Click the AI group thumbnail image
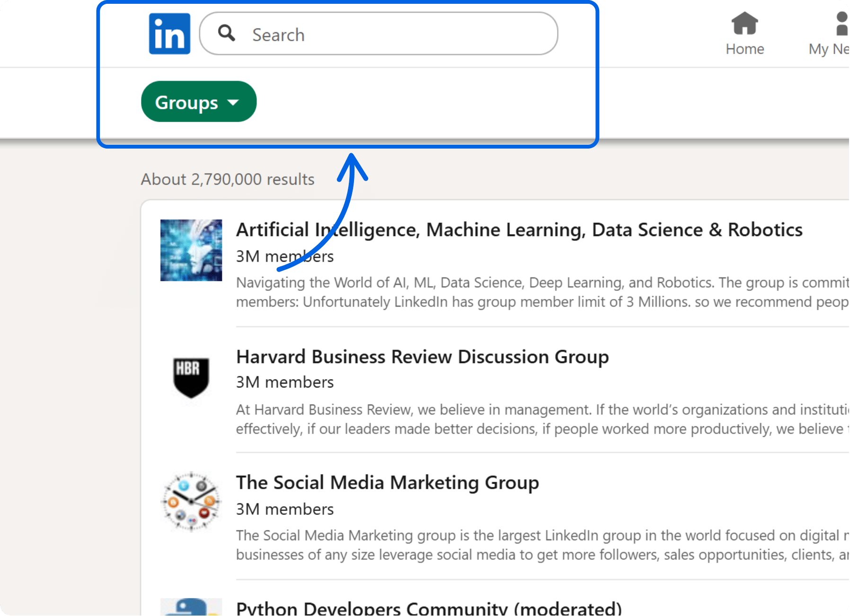The width and height of the screenshot is (850, 616). click(x=191, y=249)
